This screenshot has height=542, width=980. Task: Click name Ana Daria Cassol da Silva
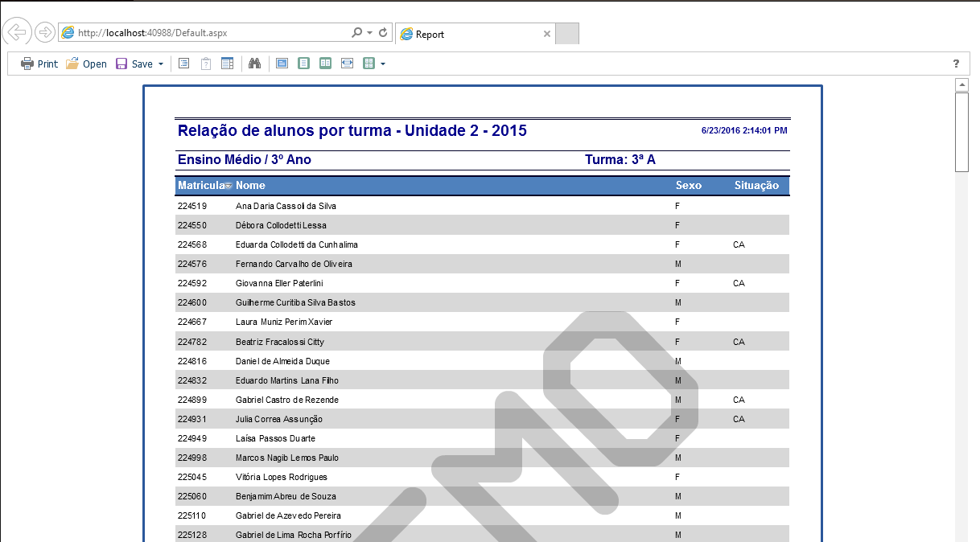coord(286,206)
